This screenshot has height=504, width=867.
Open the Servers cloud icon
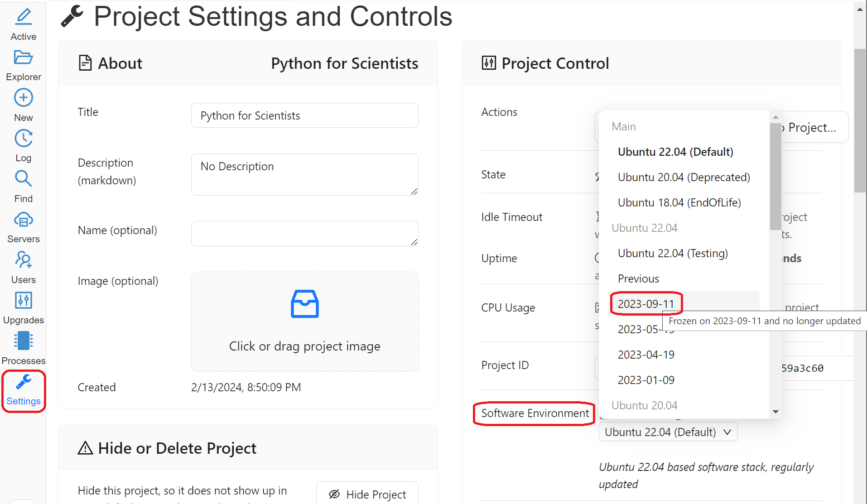[24, 220]
